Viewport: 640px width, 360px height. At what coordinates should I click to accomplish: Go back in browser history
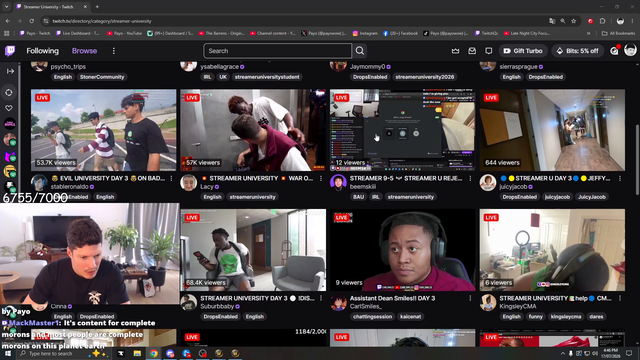point(8,21)
